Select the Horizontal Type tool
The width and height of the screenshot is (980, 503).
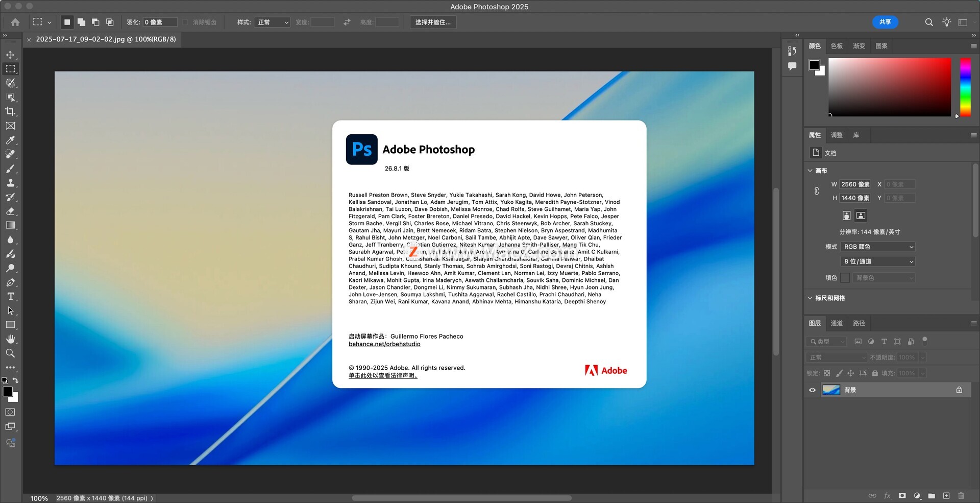(10, 297)
